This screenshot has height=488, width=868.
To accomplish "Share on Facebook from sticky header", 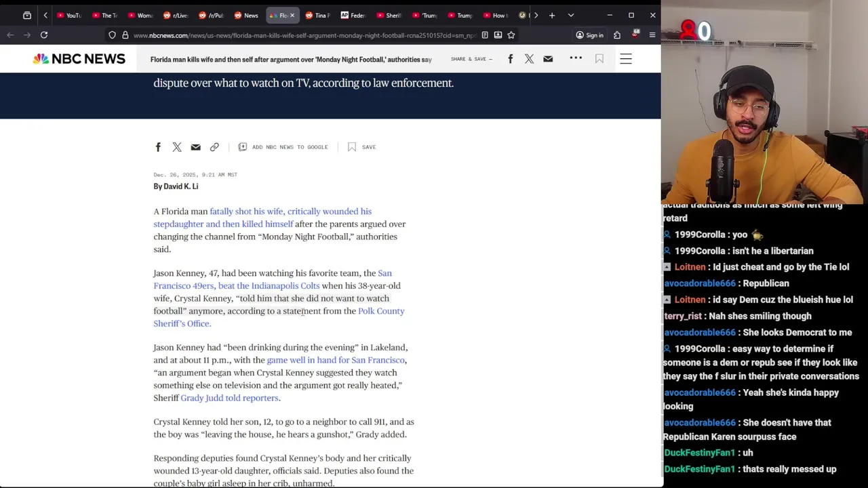I will 511,59.
